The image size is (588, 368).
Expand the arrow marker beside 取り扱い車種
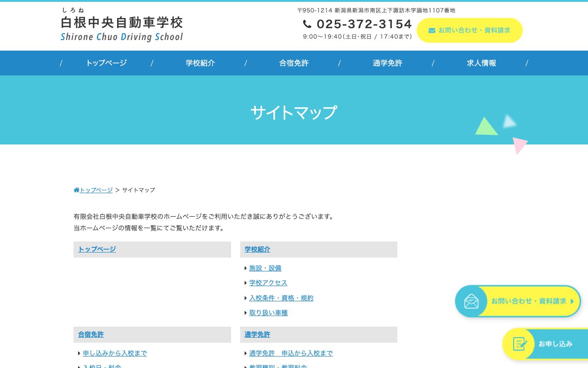click(246, 312)
